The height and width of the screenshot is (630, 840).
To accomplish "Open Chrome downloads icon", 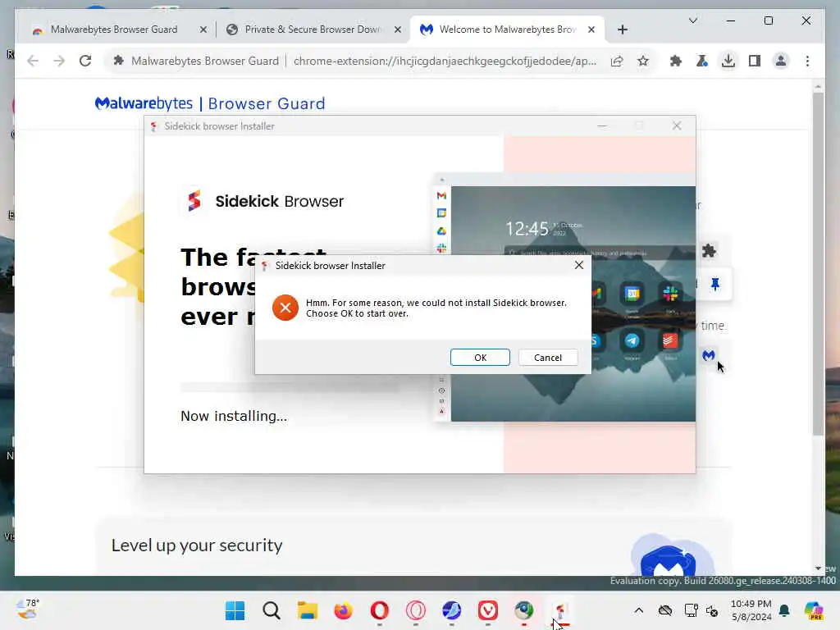I will click(x=728, y=61).
